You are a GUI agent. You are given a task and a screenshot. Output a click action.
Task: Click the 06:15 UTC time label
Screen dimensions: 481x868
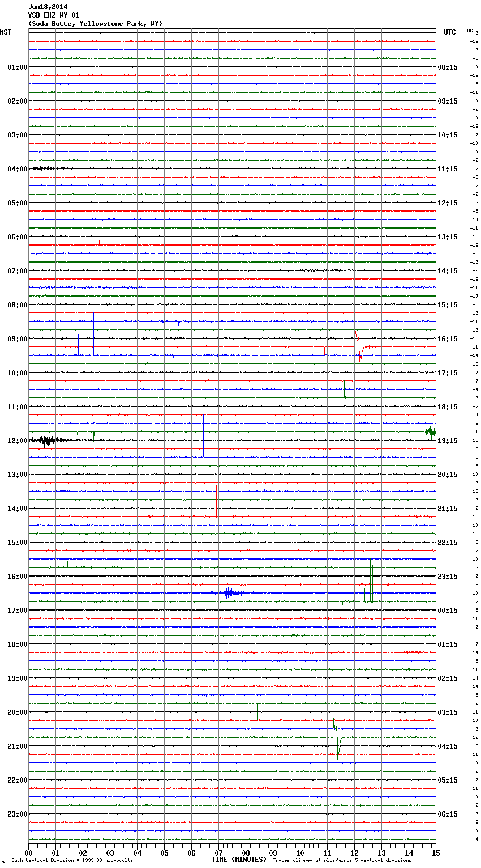tap(448, 814)
